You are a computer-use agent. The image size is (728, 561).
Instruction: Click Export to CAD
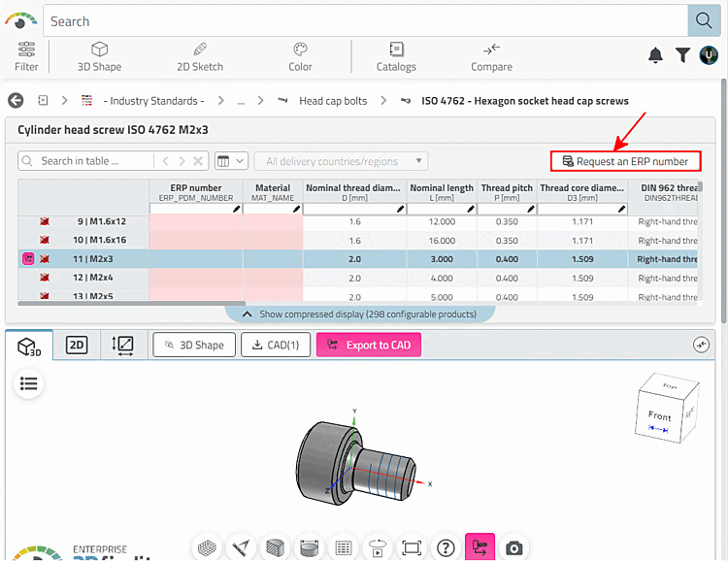[x=369, y=345]
